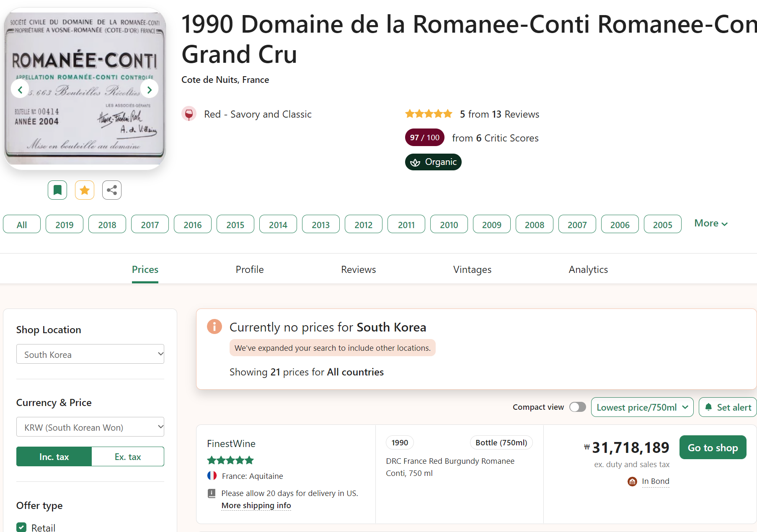
Task: Open the KRW currency dropdown
Action: click(x=90, y=427)
